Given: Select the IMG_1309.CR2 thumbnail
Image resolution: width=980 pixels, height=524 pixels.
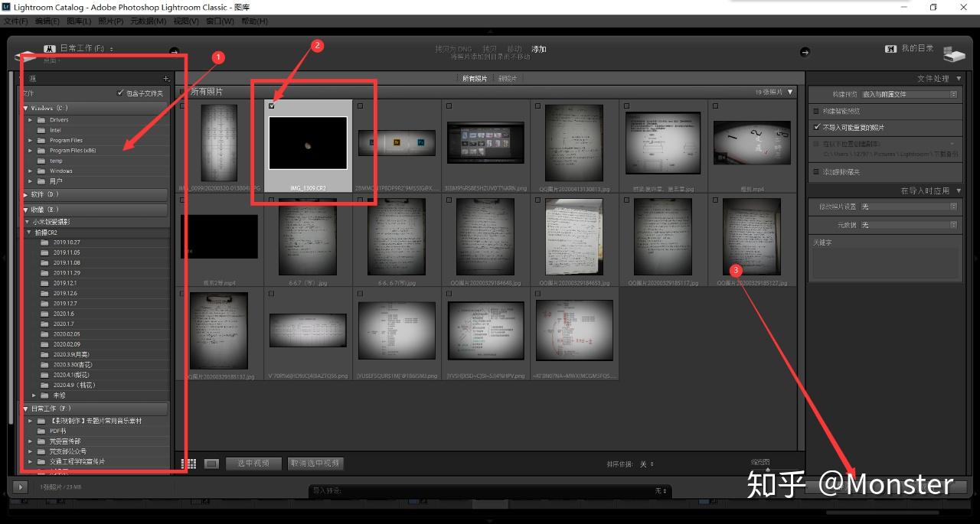Looking at the screenshot, I should (x=308, y=143).
